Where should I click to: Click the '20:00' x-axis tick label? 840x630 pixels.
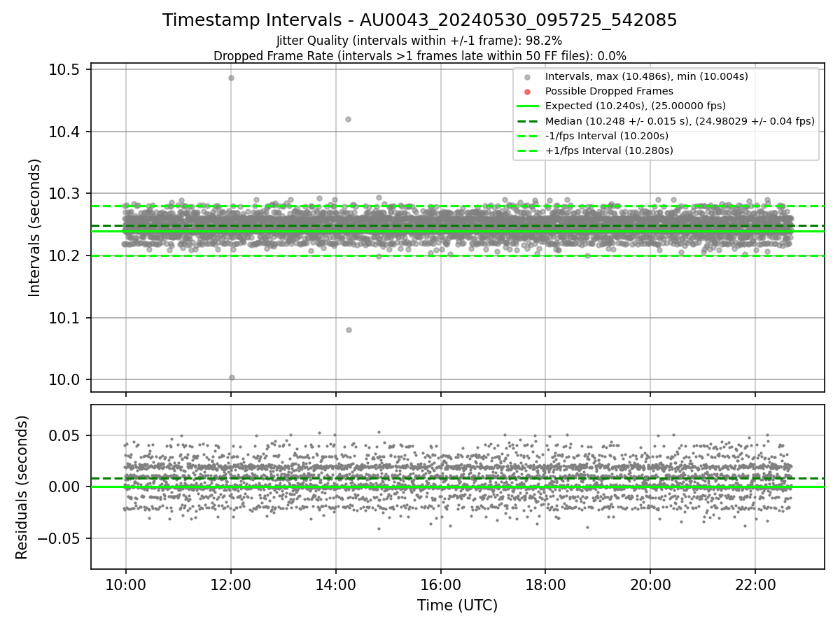pos(650,585)
